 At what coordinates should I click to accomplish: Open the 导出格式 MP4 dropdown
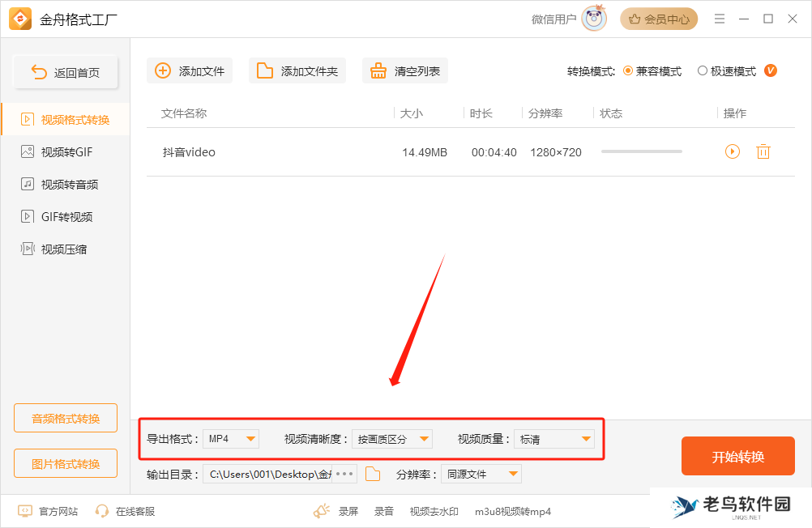(231, 439)
